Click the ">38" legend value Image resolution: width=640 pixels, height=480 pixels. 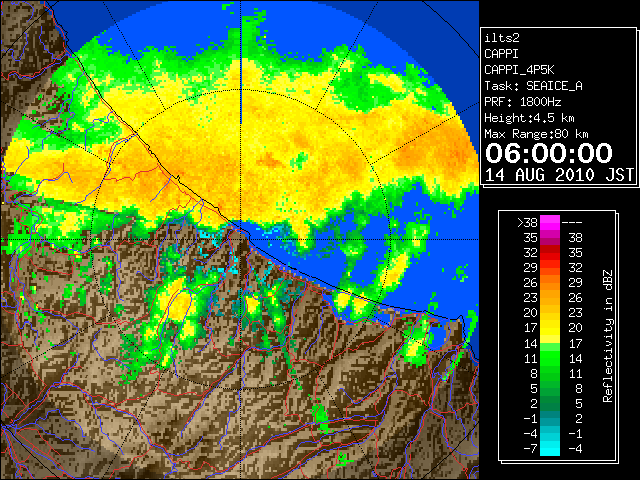pos(527,222)
